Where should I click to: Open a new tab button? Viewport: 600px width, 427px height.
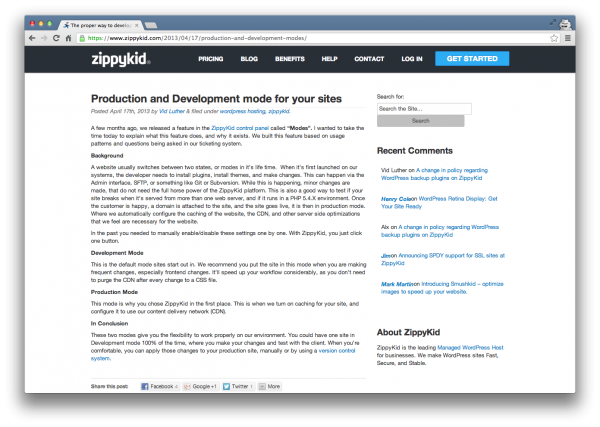[151, 25]
